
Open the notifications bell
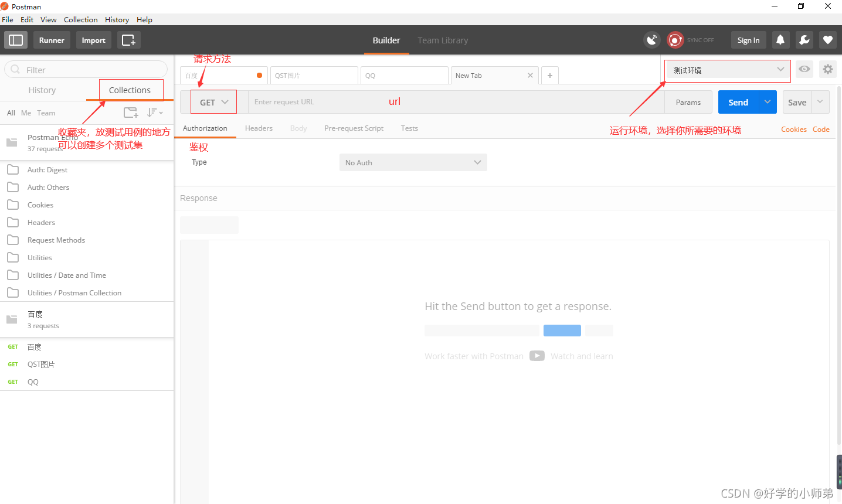coord(780,40)
